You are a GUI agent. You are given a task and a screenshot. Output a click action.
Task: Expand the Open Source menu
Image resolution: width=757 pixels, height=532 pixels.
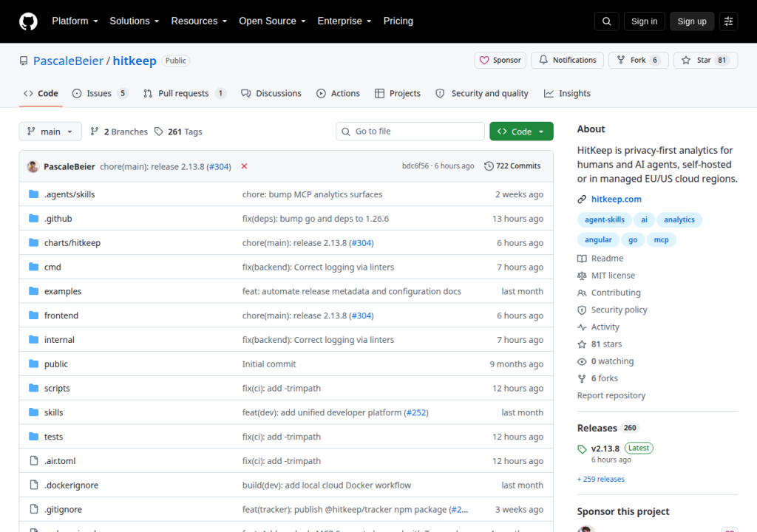tap(272, 21)
